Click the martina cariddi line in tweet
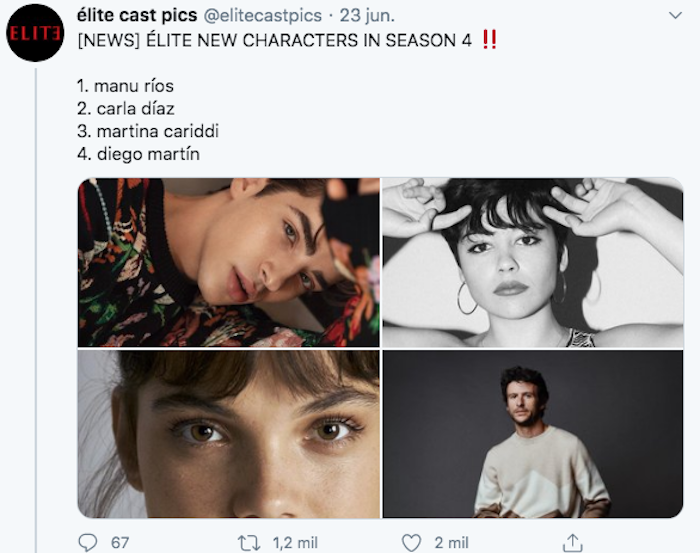This screenshot has height=553, width=700. tap(148, 131)
